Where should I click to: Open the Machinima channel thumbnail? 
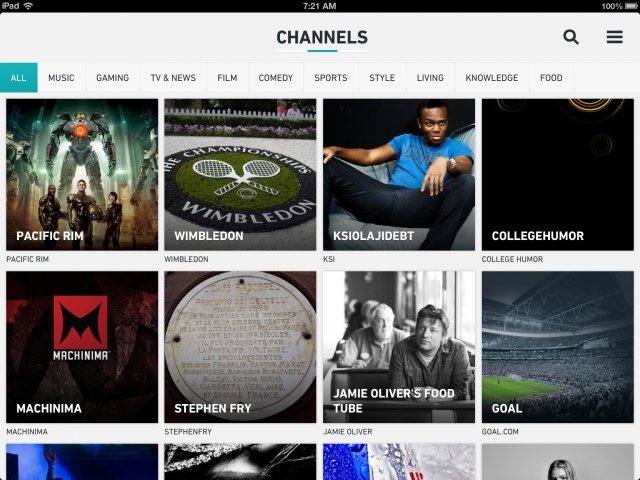point(82,347)
